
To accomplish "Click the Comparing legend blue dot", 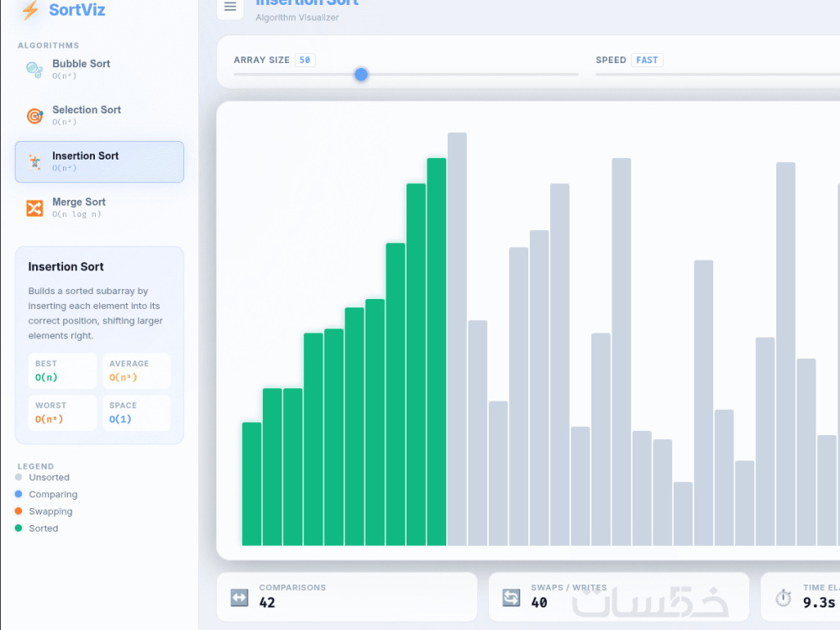I will pyautogui.click(x=18, y=494).
